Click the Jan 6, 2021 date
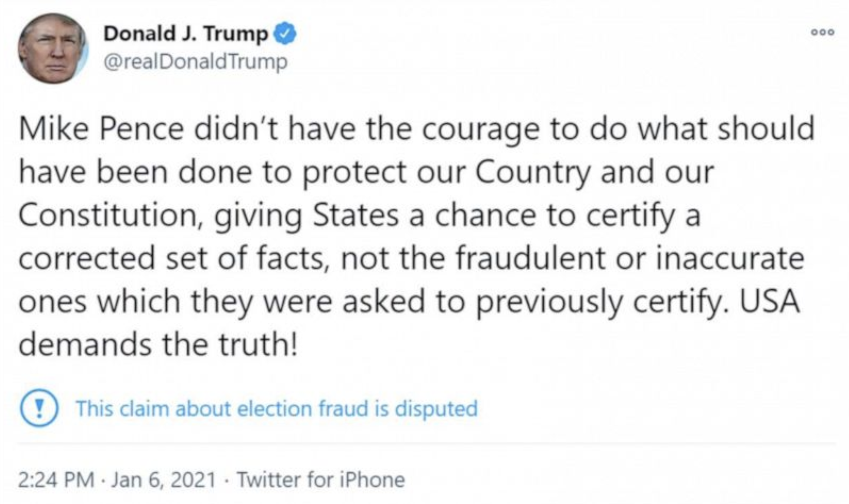The image size is (849, 504). pyautogui.click(x=164, y=480)
